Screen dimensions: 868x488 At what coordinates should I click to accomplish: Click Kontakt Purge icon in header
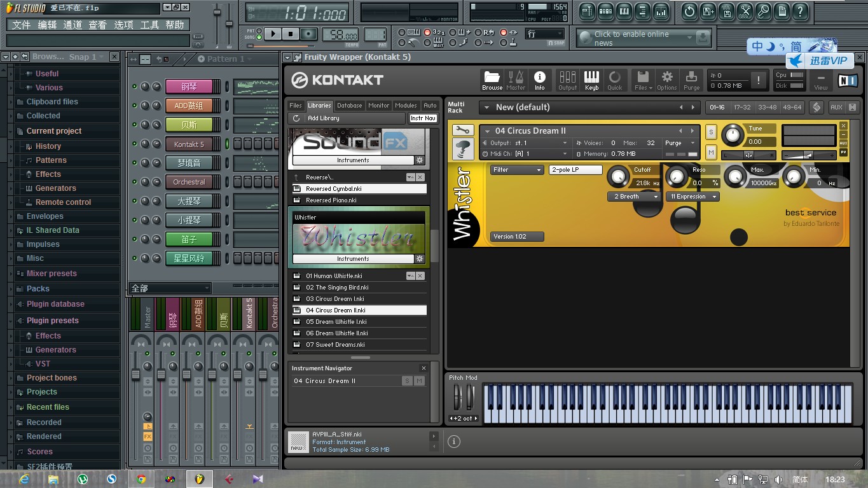click(x=692, y=80)
